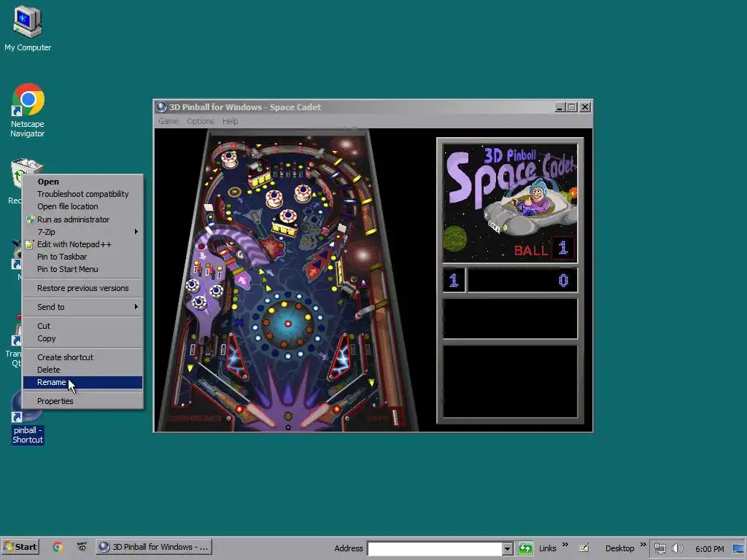
Task: Click the BALL 1 indicator
Action: pos(544,249)
